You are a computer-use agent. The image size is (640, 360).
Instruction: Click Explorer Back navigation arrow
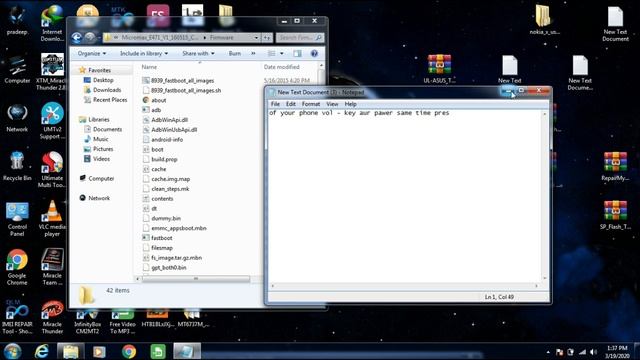pos(76,38)
